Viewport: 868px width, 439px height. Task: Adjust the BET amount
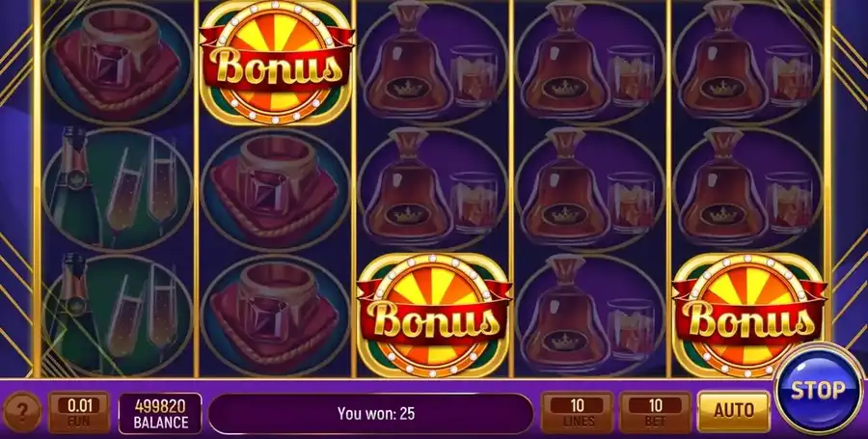[655, 412]
